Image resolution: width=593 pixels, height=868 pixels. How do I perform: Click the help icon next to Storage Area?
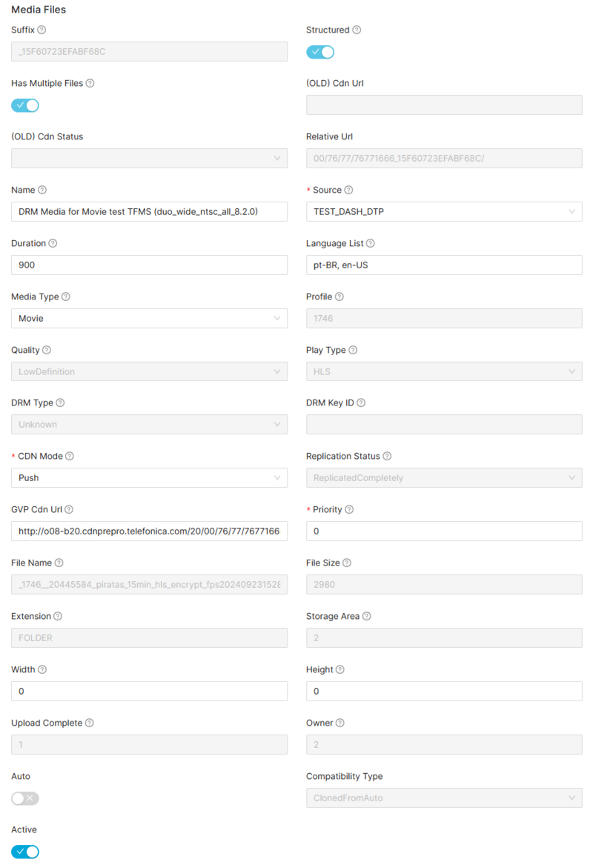tap(367, 617)
